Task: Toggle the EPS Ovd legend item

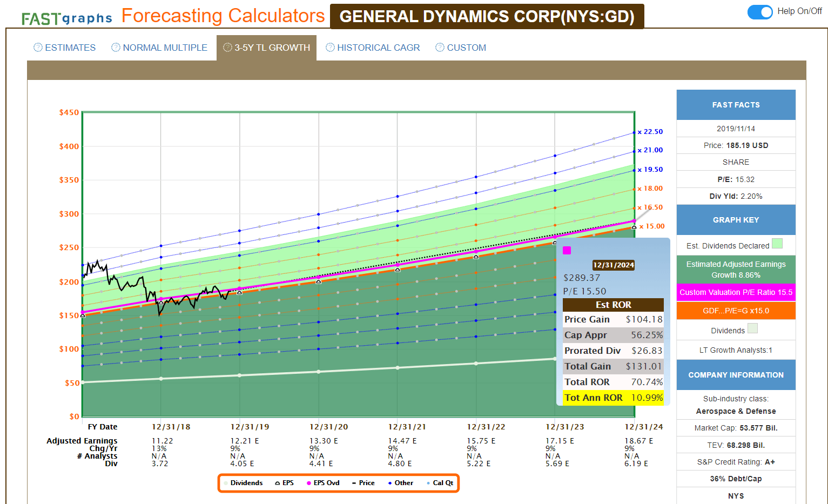Action: 323,483
